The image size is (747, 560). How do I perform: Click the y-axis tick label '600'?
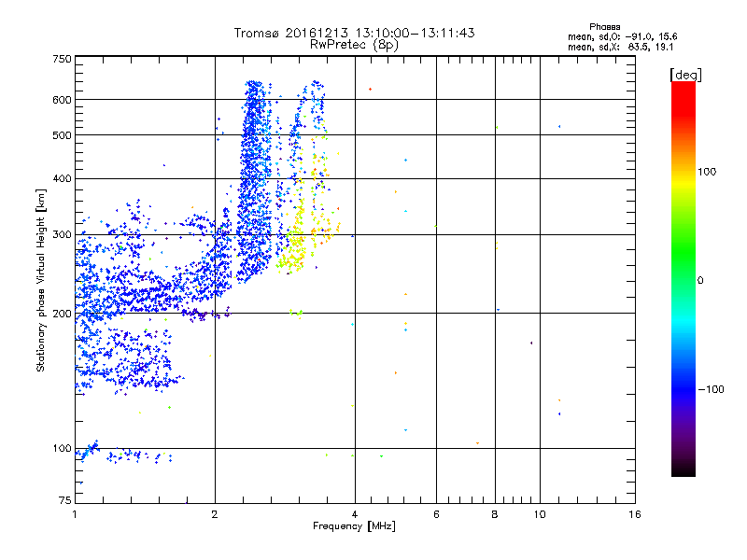coord(62,100)
